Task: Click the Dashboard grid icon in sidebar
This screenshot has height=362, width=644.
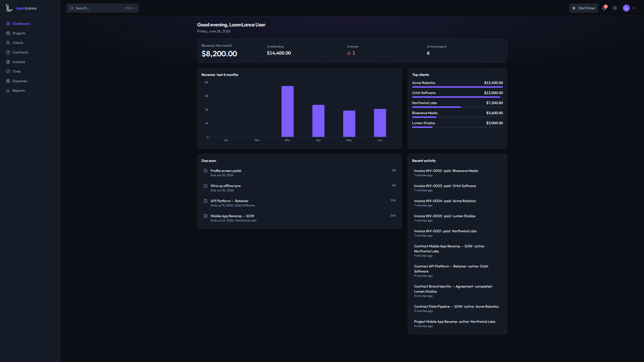Action: click(x=8, y=24)
